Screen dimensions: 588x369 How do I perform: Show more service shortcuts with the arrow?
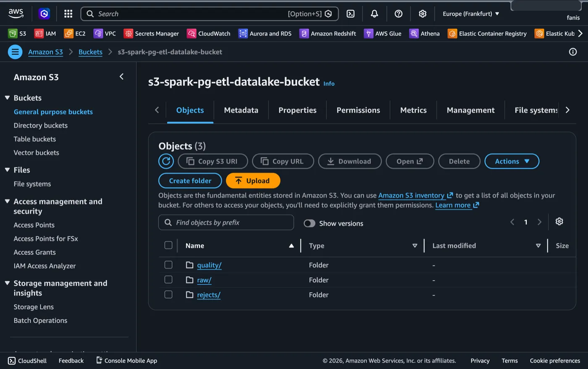(x=580, y=33)
